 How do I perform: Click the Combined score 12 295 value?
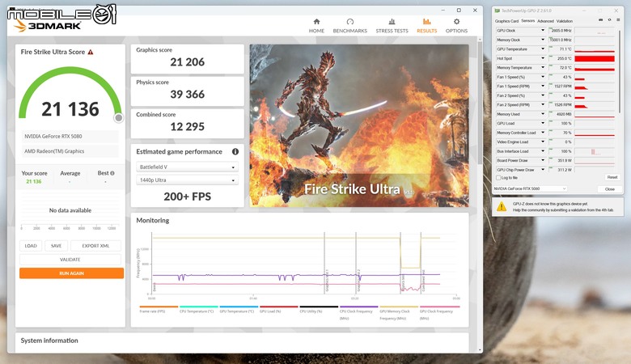tap(187, 127)
